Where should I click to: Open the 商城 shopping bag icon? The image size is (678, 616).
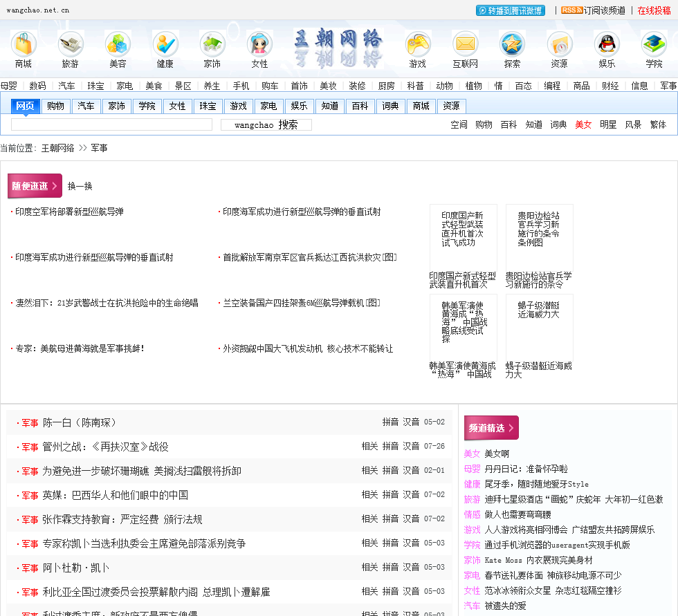pyautogui.click(x=24, y=44)
